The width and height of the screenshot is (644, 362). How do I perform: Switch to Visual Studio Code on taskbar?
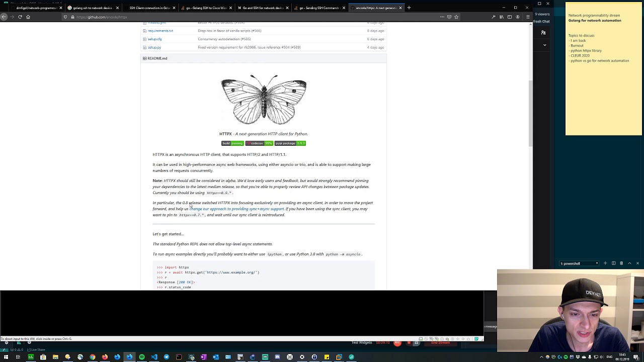tap(154, 357)
